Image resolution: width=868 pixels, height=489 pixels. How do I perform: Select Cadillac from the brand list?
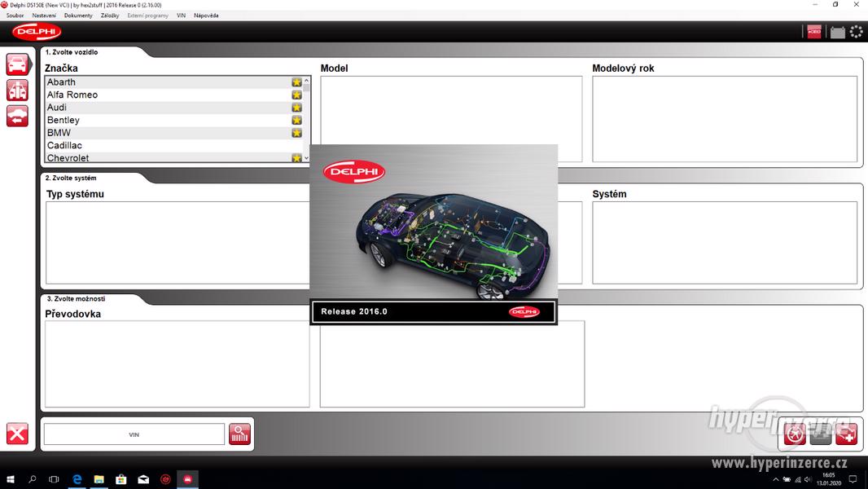pos(64,145)
